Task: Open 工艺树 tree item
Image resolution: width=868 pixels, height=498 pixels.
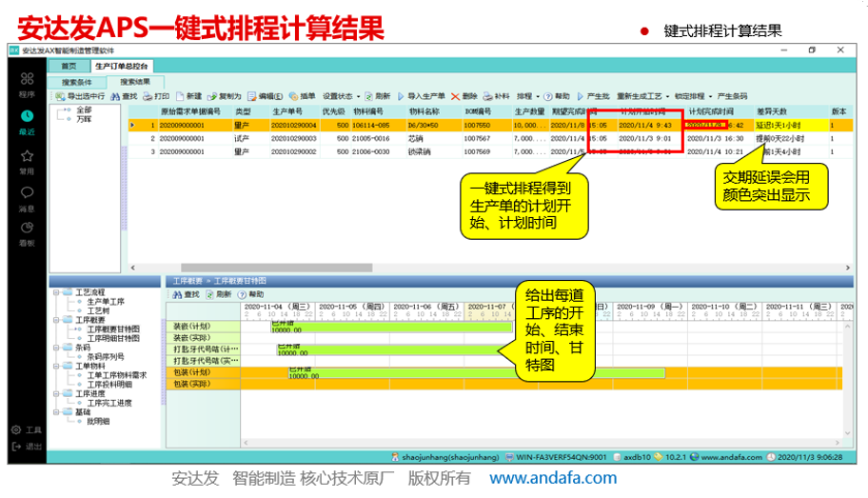Action: pyautogui.click(x=99, y=310)
